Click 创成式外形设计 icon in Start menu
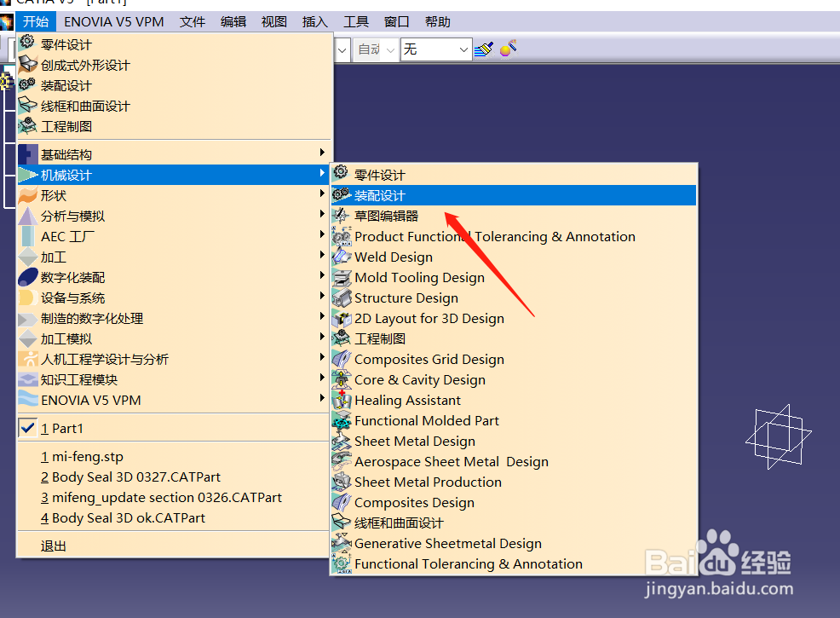 pos(28,64)
